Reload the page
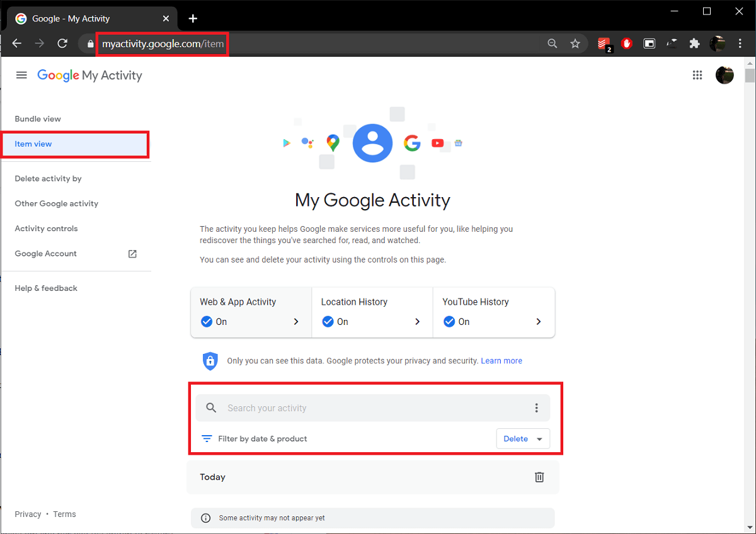 click(62, 43)
